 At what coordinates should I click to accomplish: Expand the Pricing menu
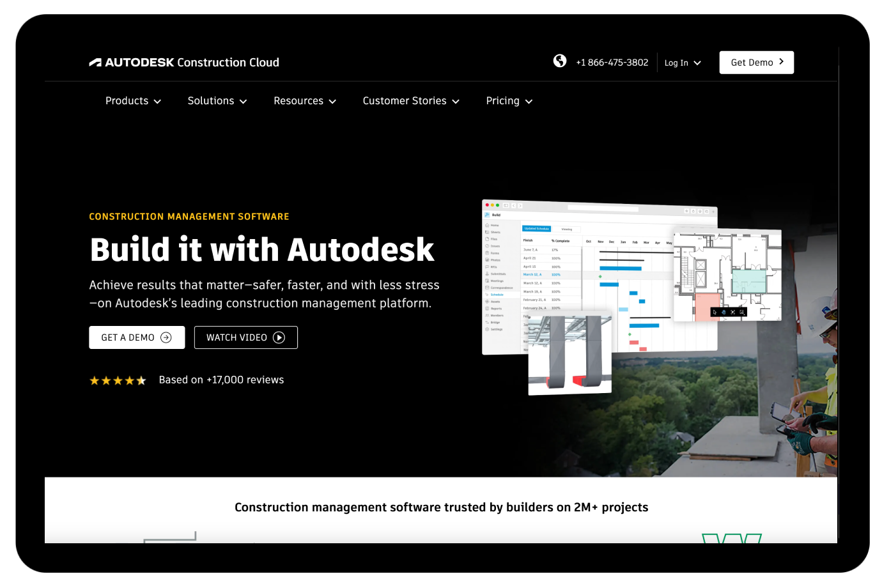pos(509,101)
